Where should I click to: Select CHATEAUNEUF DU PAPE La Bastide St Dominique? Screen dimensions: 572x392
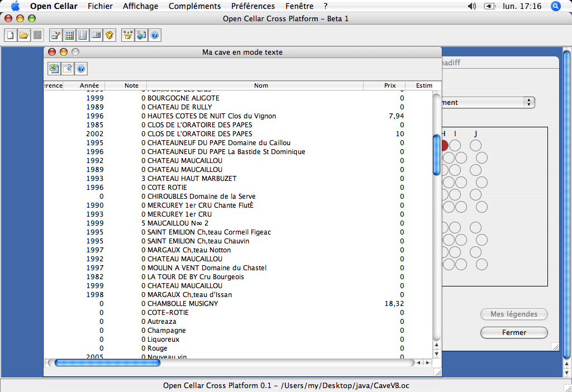coord(238,152)
